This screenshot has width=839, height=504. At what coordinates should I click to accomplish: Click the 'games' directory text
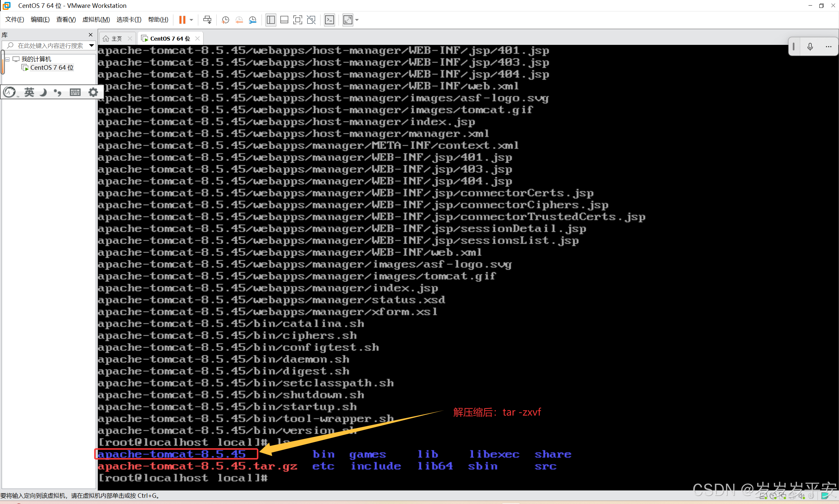[x=368, y=455]
